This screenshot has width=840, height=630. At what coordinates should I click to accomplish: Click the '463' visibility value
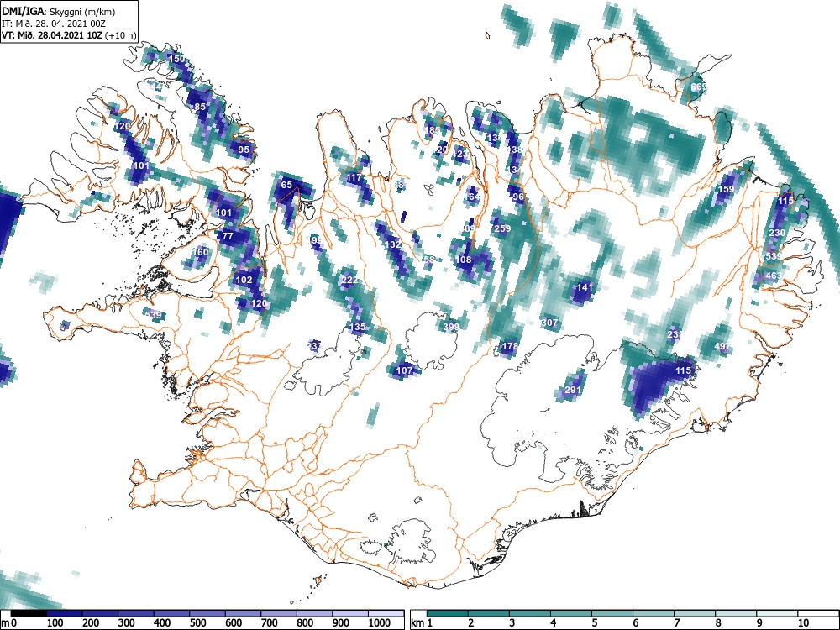tap(773, 276)
